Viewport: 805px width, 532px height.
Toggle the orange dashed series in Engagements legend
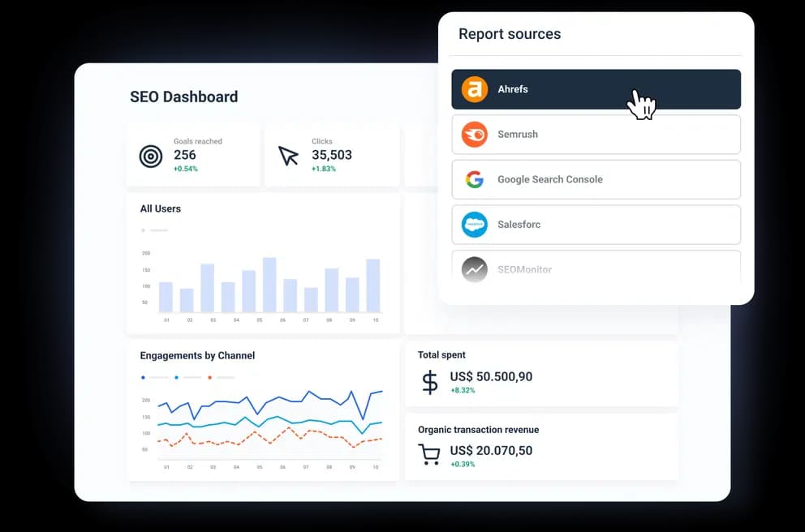[209, 377]
